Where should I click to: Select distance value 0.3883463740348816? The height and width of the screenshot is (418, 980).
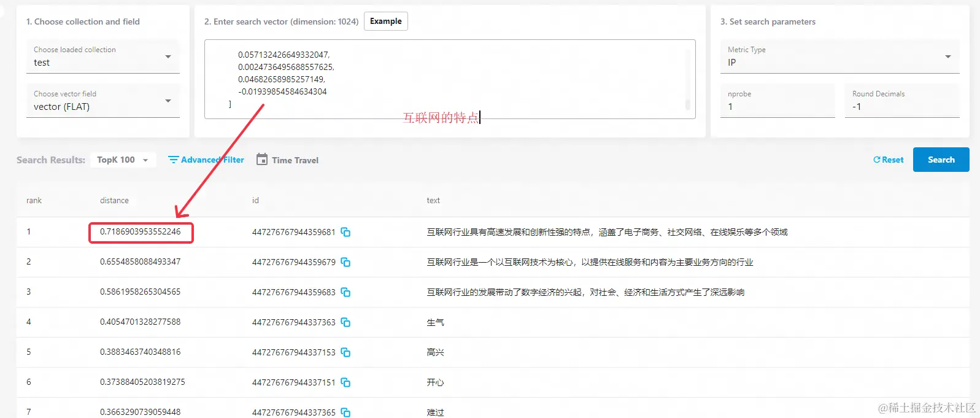point(141,352)
